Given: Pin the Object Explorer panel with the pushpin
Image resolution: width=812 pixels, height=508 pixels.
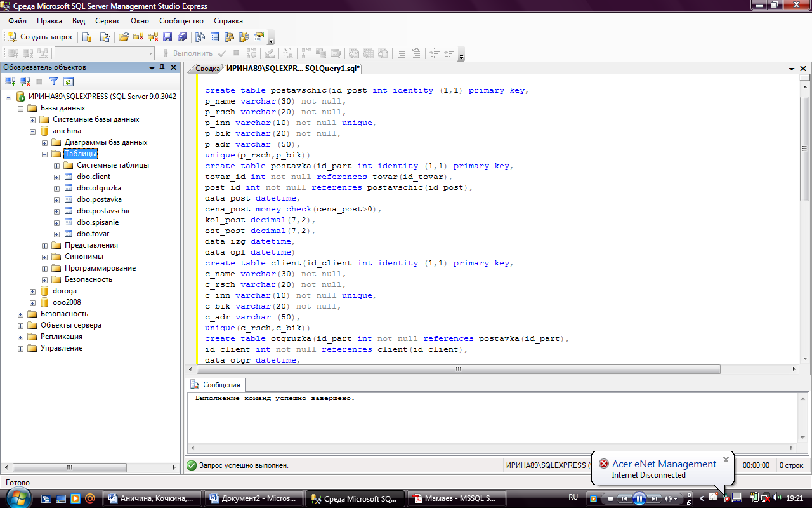Looking at the screenshot, I should point(162,67).
